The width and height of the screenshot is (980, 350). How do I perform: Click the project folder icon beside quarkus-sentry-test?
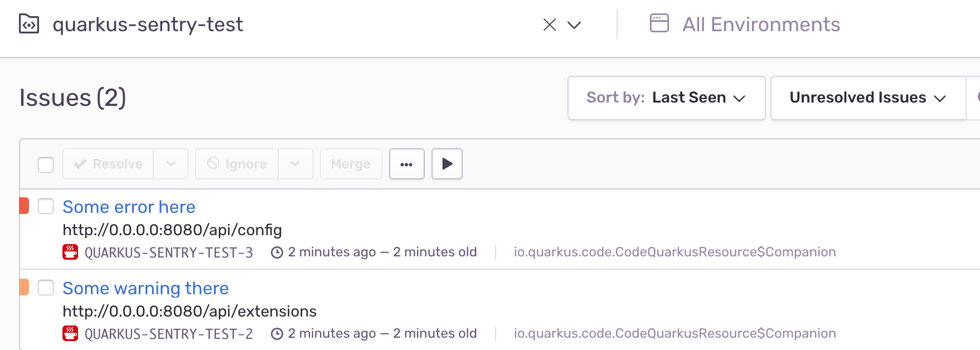click(x=29, y=25)
